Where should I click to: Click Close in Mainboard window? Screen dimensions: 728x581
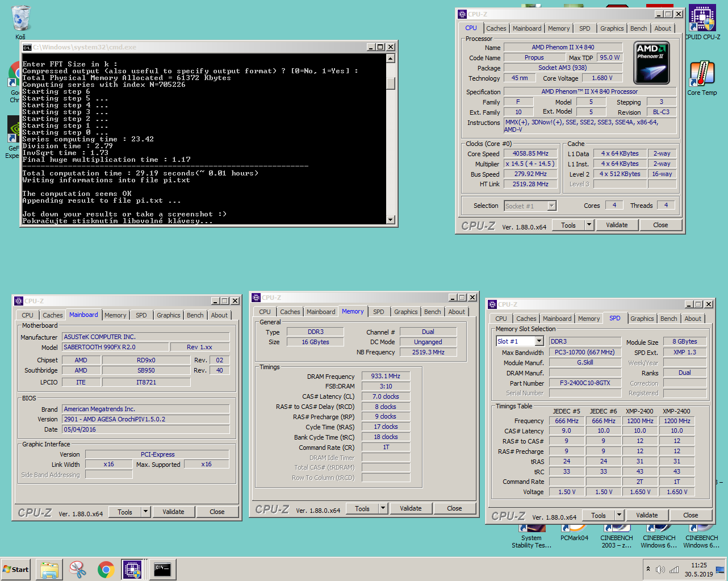coord(217,512)
